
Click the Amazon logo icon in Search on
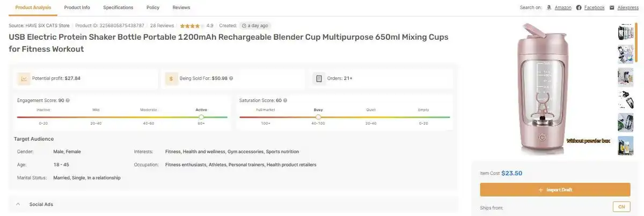point(548,8)
